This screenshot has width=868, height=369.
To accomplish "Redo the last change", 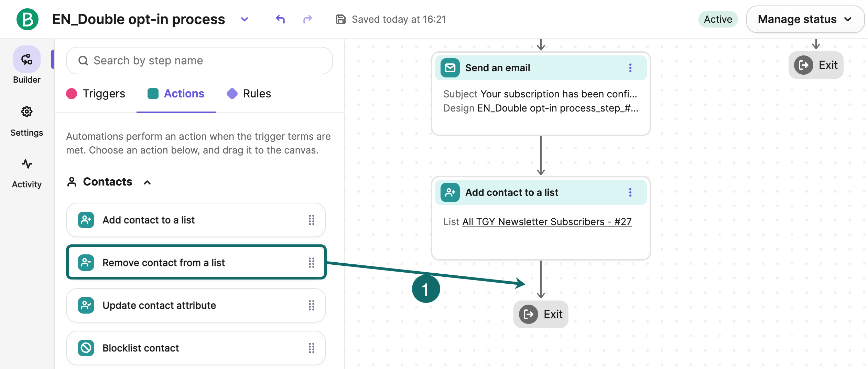I will (307, 19).
